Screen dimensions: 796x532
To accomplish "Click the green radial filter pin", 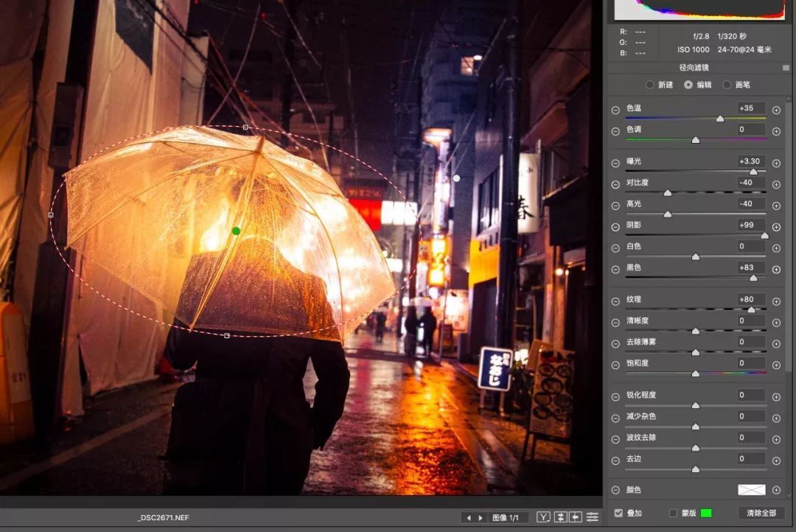I will pyautogui.click(x=236, y=231).
